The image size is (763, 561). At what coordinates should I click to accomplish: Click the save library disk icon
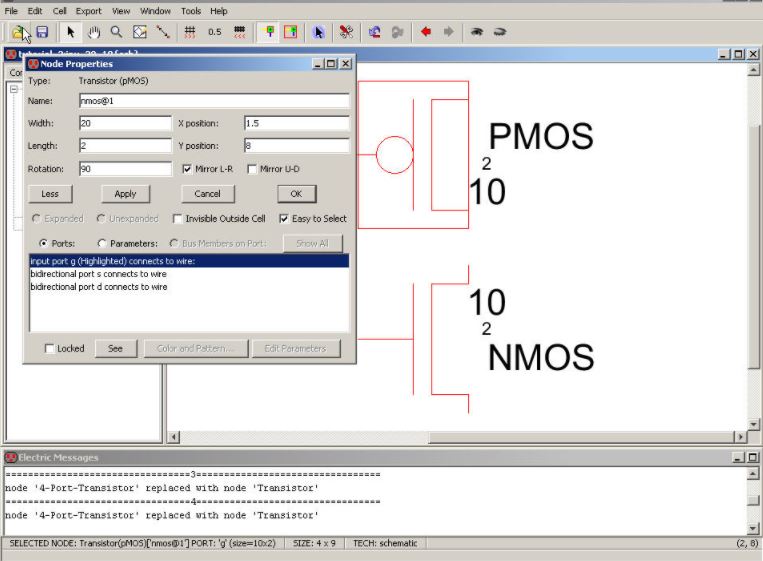tap(42, 32)
